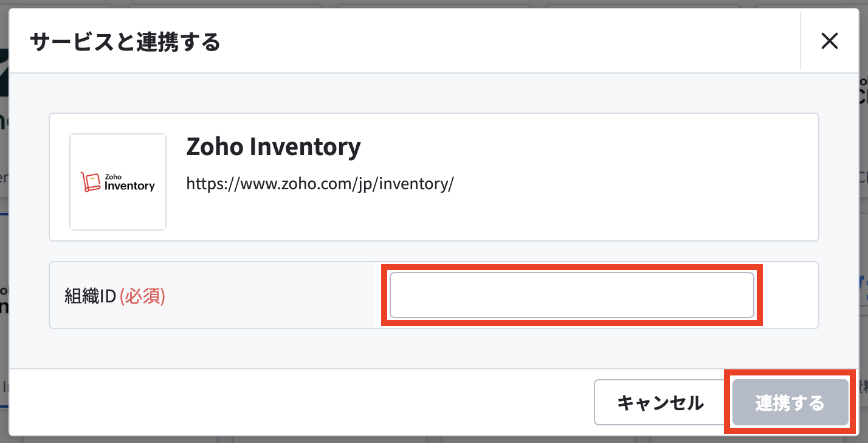Screen dimensions: 868x443
Task: Click the 連携する button
Action: tap(790, 402)
